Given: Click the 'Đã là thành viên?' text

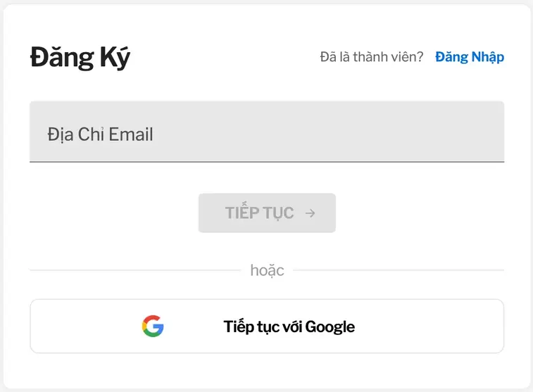Looking at the screenshot, I should 372,57.
